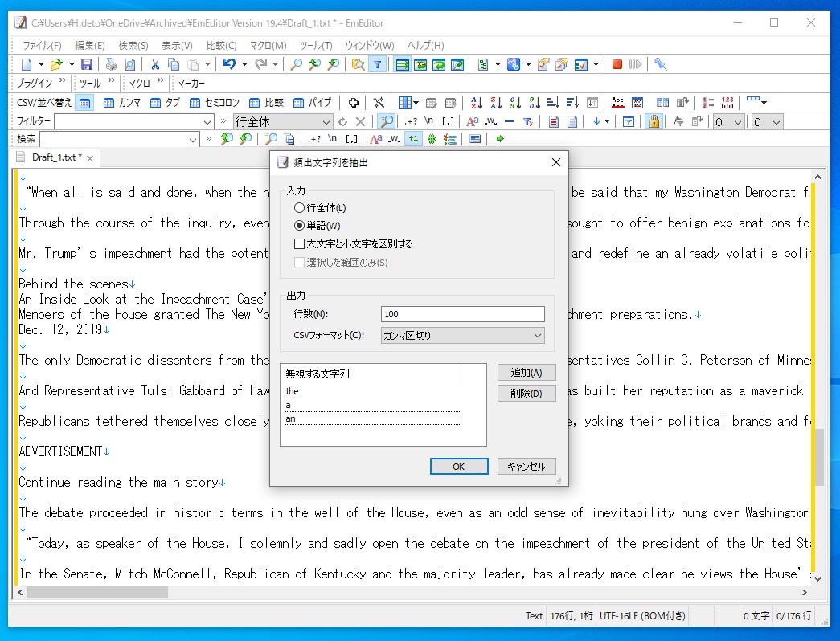
Task: Open the 編集(E) menu
Action: (x=89, y=46)
